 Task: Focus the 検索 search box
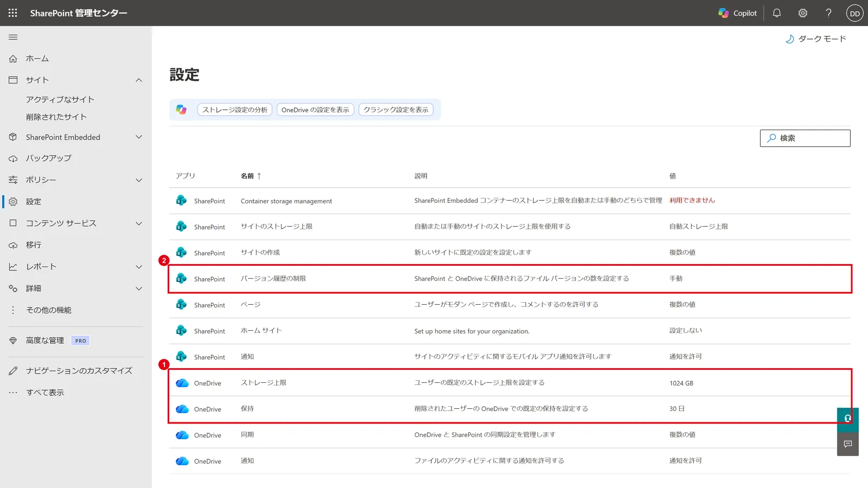coord(805,138)
